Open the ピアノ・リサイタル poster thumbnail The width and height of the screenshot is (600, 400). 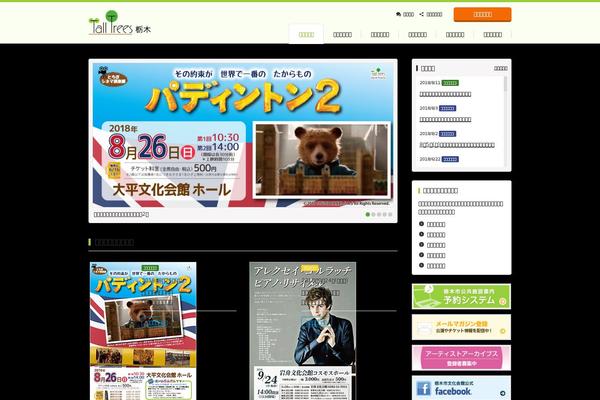point(303,331)
